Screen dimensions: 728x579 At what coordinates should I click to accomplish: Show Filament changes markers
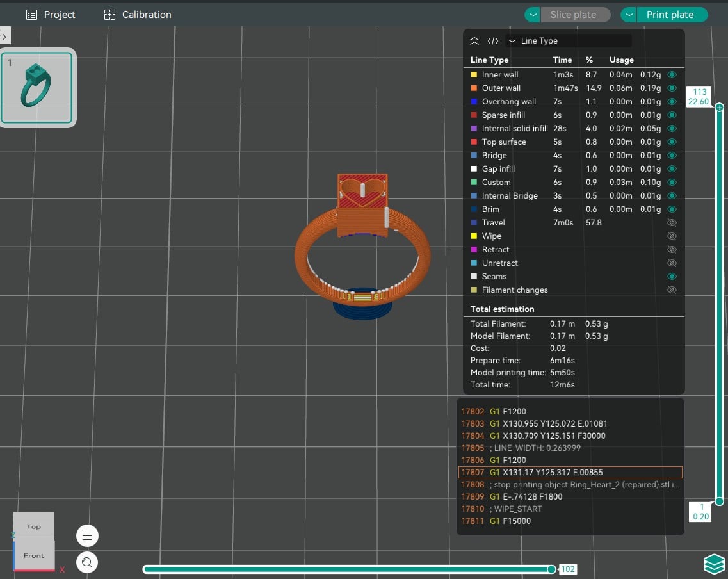coord(672,290)
